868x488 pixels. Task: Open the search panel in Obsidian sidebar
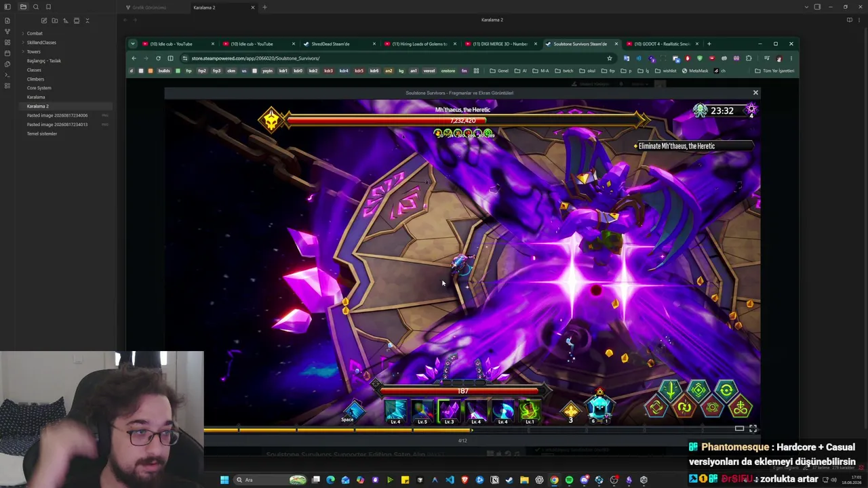point(36,7)
